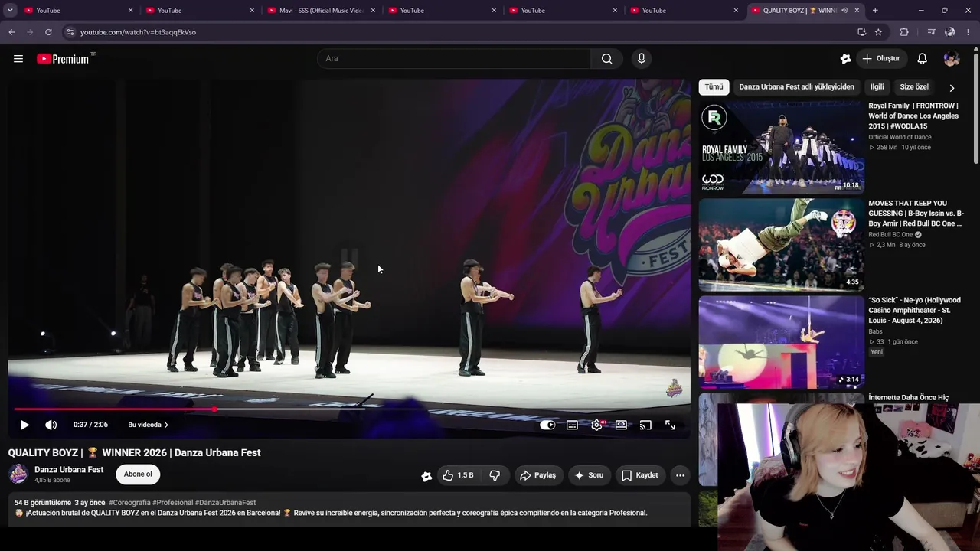Image resolution: width=980 pixels, height=551 pixels.
Task: Ask about the video with Soru
Action: tap(589, 475)
